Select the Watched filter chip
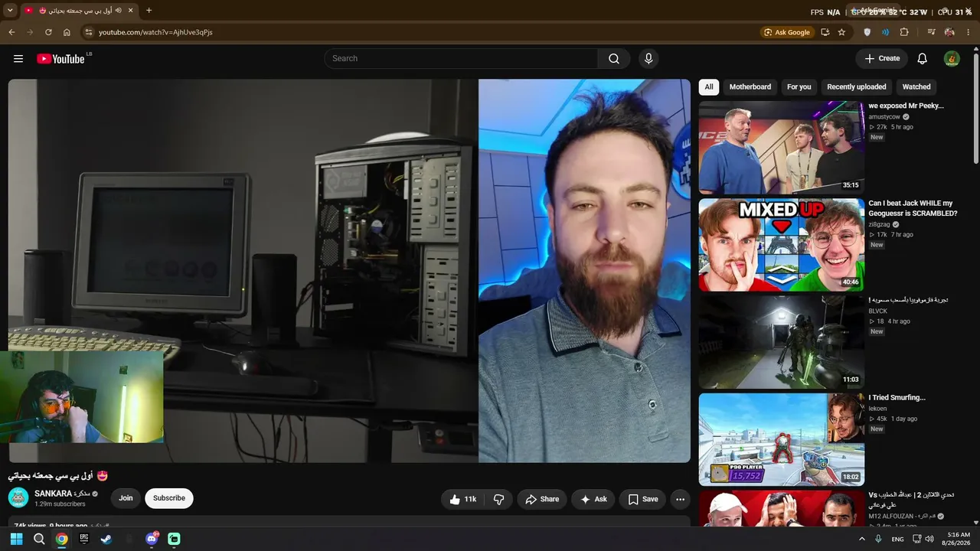 click(916, 87)
